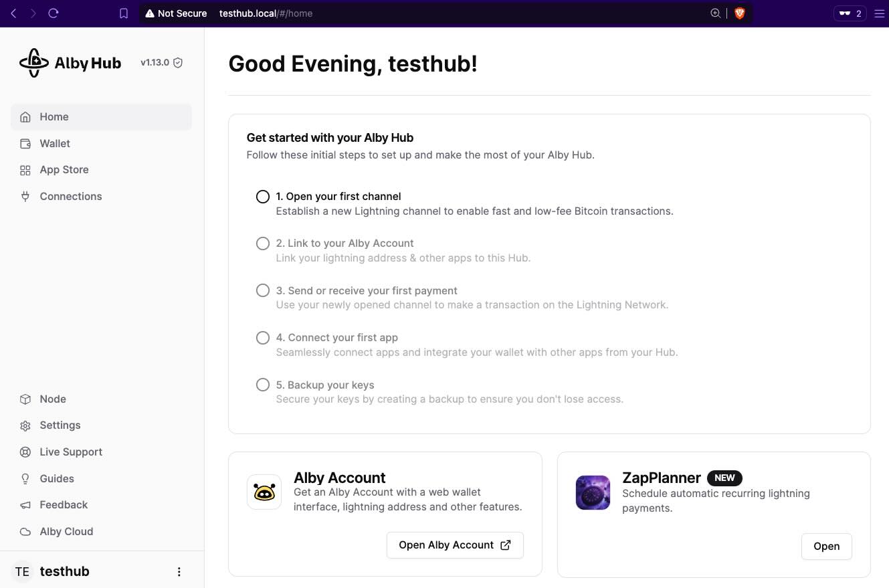Click the version shield icon next to v1.13.0
Image resolution: width=889 pixels, height=588 pixels.
click(178, 63)
